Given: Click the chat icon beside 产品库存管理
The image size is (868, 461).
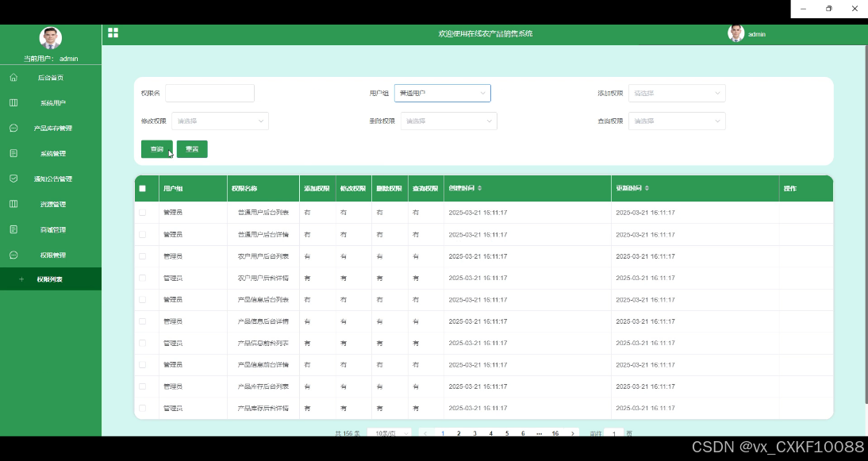Looking at the screenshot, I should coord(13,129).
